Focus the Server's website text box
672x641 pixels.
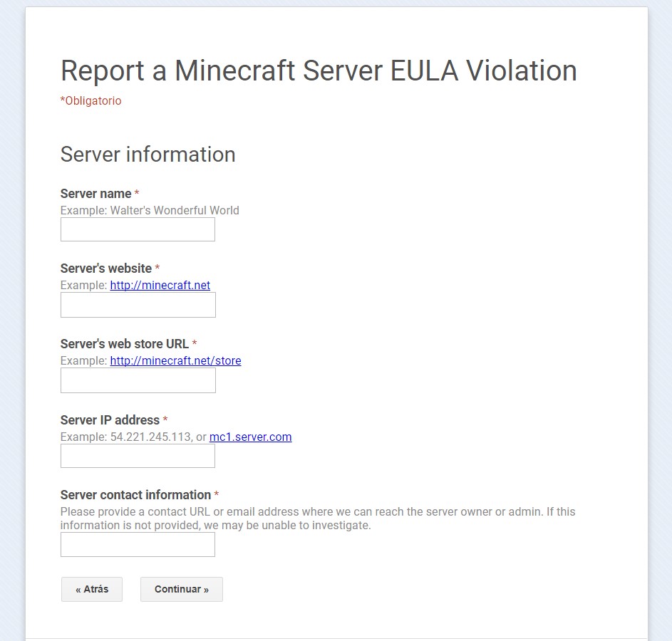(138, 305)
